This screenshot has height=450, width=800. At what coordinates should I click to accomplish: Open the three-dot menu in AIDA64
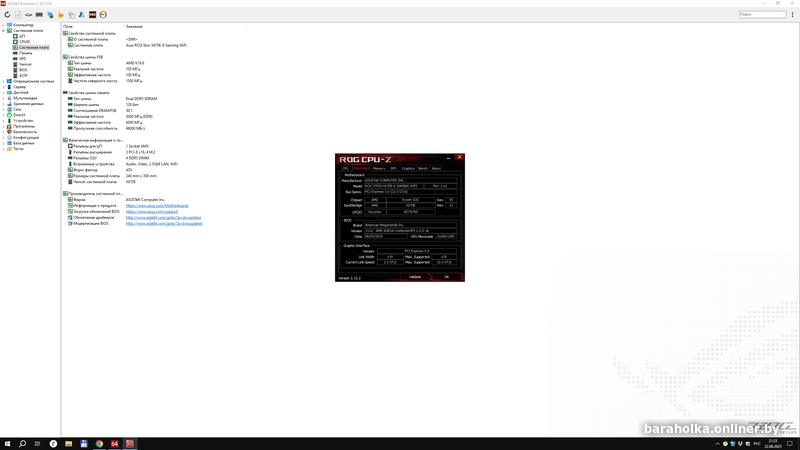(x=792, y=15)
